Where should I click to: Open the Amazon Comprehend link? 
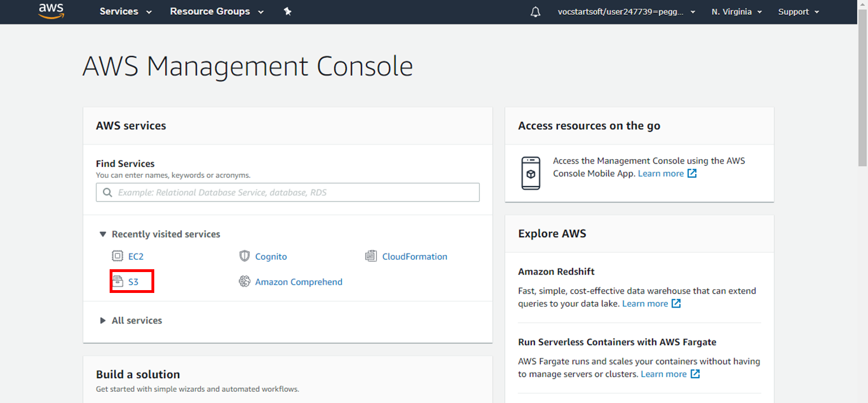point(298,282)
